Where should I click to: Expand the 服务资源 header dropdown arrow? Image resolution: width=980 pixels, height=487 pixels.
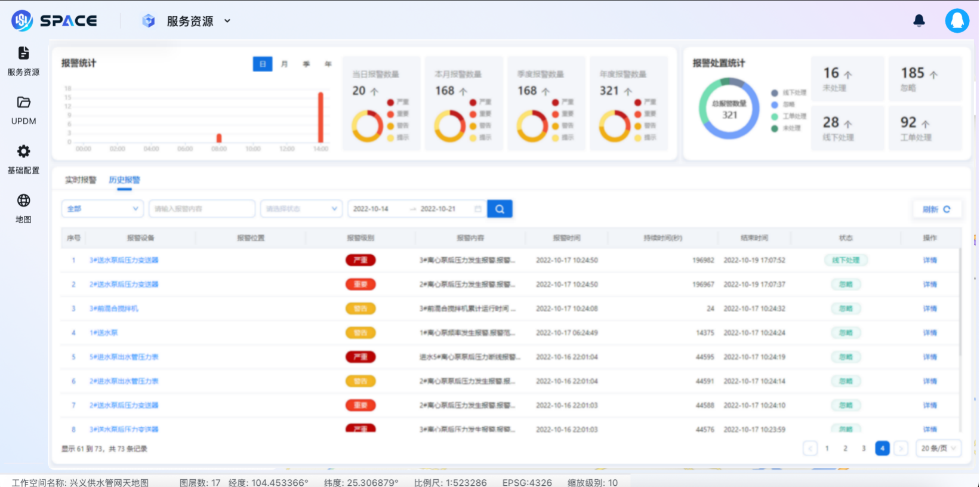pyautogui.click(x=227, y=21)
